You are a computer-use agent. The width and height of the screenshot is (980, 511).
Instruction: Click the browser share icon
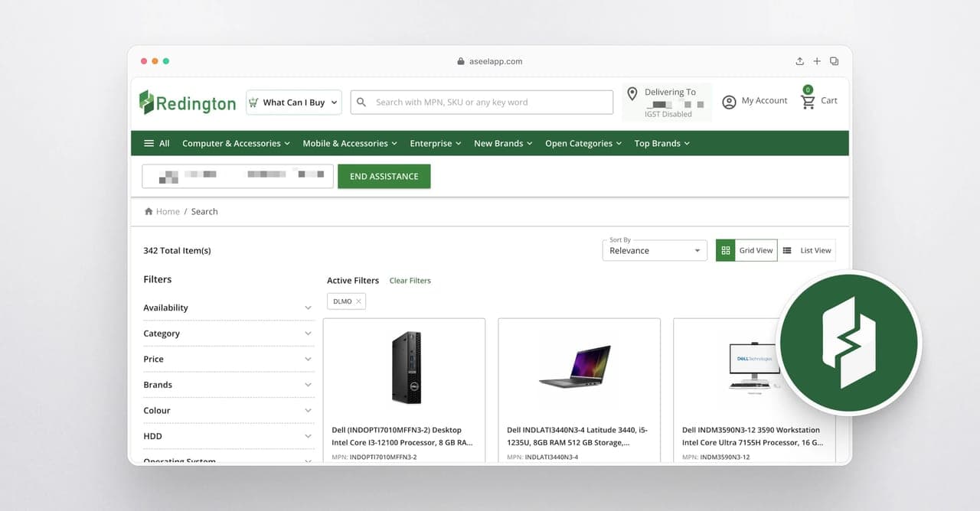point(799,61)
